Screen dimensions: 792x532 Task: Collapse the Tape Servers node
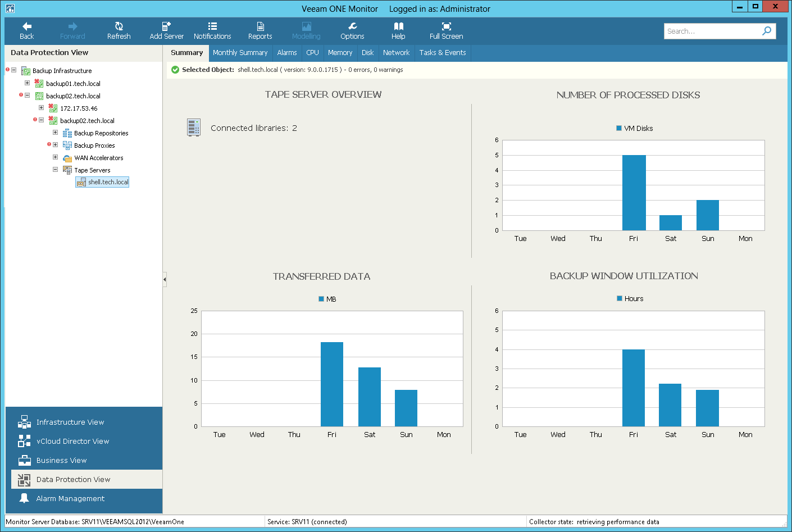click(55, 170)
